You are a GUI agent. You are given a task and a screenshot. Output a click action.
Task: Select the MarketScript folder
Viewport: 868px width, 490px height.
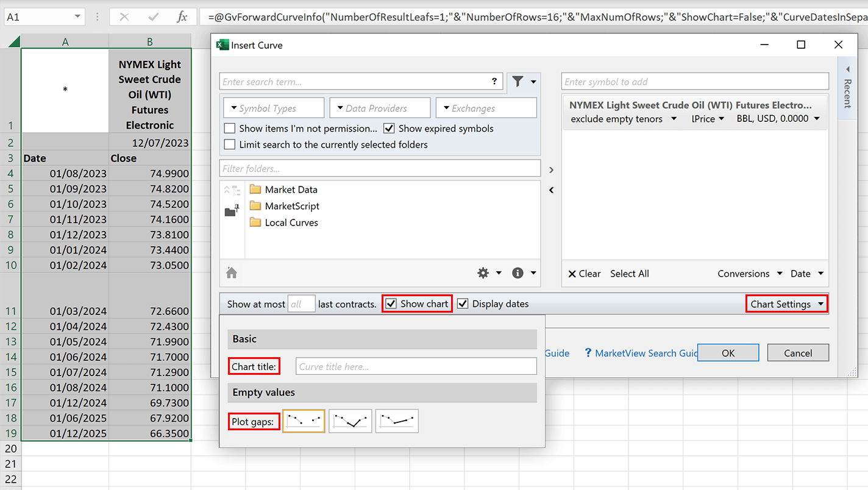[x=292, y=206]
